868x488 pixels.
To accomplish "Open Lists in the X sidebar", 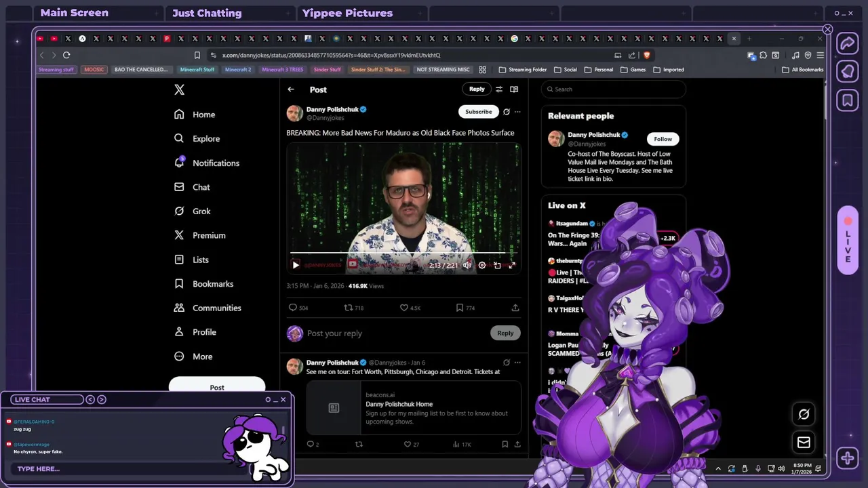I will click(x=191, y=260).
